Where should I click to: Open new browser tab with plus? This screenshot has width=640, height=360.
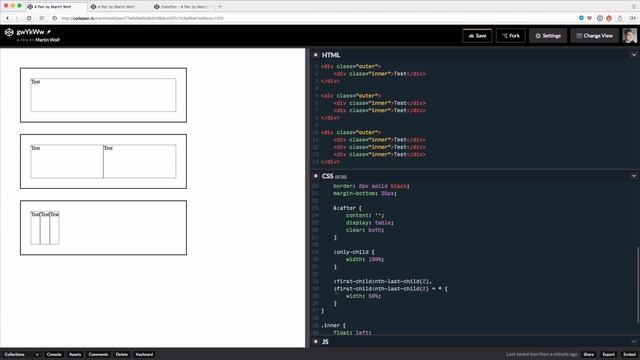220,7
